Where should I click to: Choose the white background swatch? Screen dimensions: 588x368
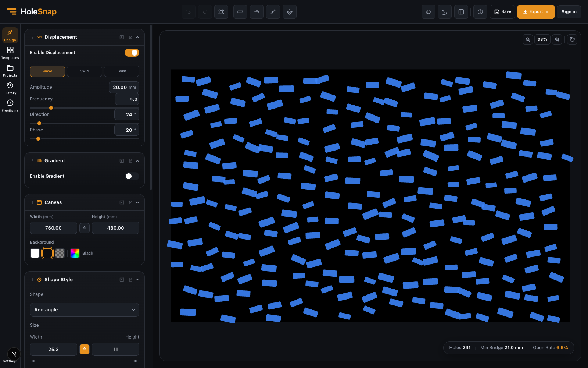(x=35, y=253)
